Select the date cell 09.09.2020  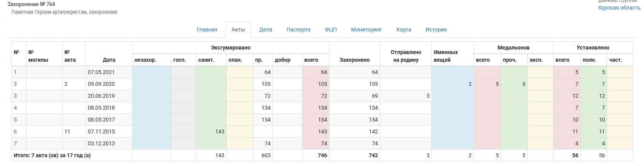point(101,84)
